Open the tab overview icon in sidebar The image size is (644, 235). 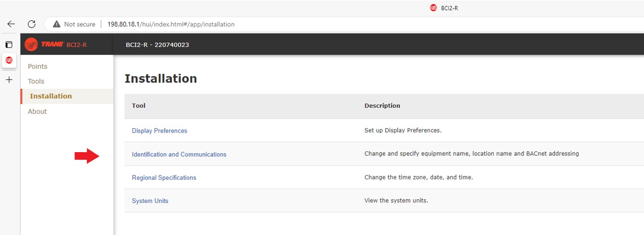[9, 44]
